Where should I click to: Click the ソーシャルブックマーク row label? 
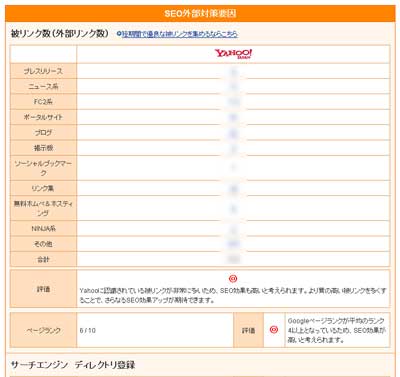43,168
